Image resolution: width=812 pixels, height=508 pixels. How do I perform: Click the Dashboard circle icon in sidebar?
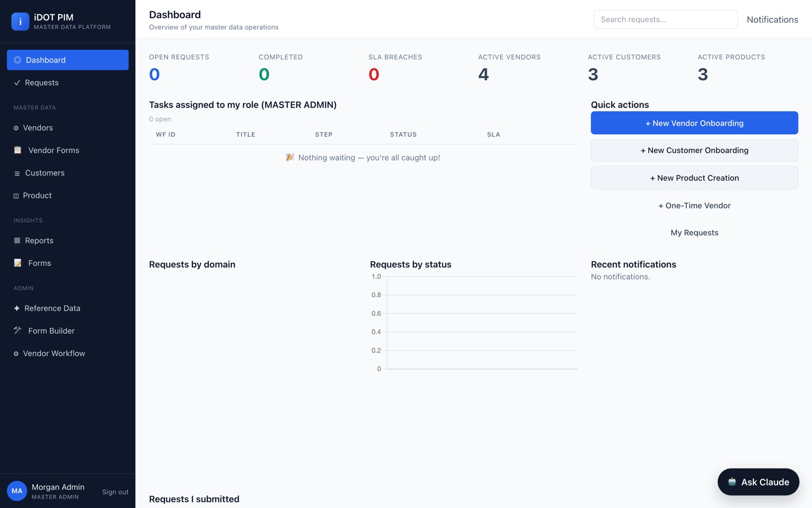[17, 60]
